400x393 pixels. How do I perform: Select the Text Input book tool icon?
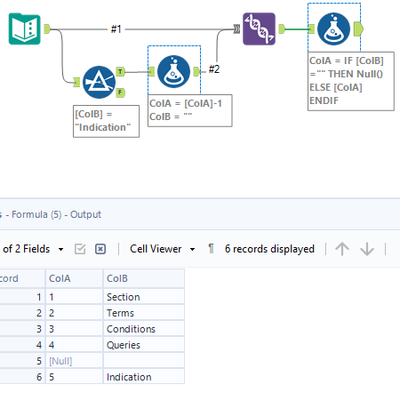coord(25,29)
